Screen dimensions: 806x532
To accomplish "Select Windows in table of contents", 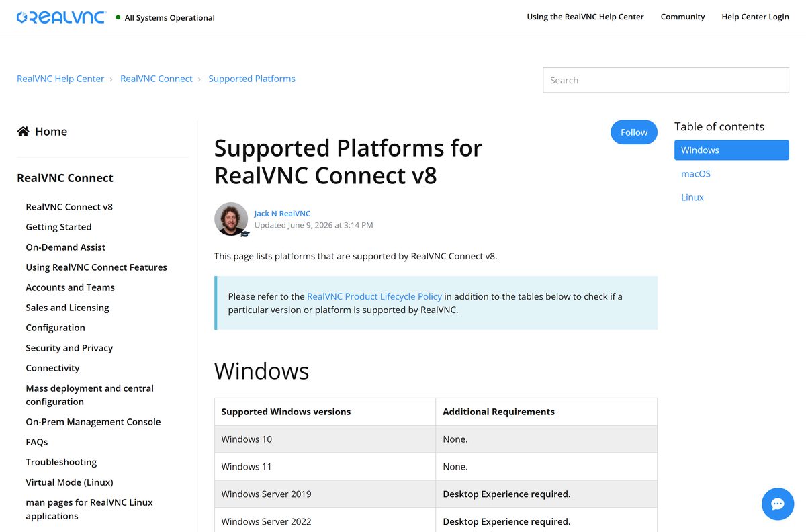I will (731, 150).
